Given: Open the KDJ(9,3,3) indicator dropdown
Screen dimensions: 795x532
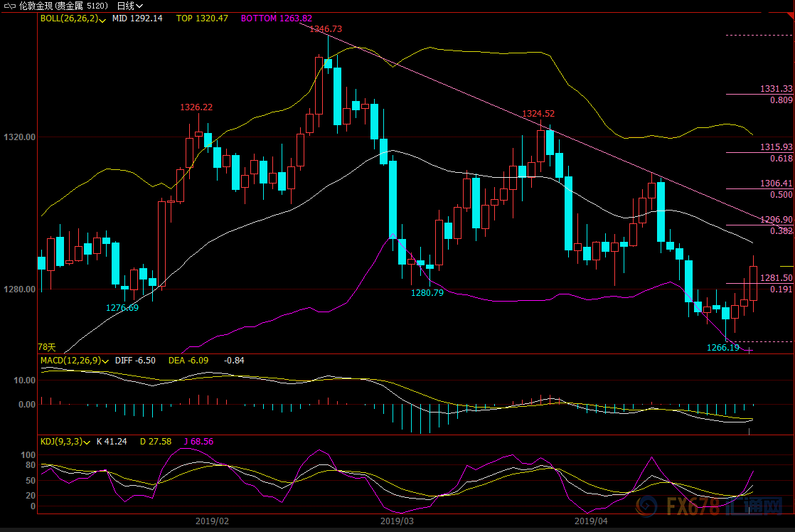Looking at the screenshot, I should pyautogui.click(x=87, y=442).
